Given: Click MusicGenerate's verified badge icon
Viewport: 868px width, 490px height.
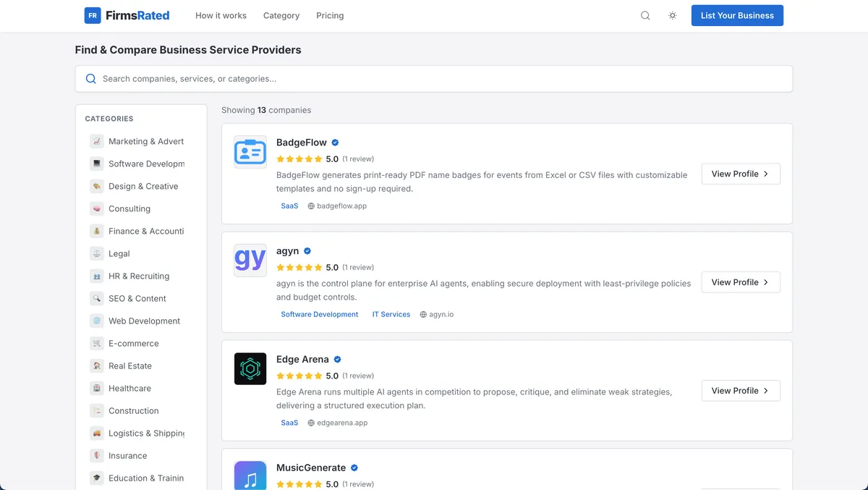Looking at the screenshot, I should pyautogui.click(x=354, y=468).
